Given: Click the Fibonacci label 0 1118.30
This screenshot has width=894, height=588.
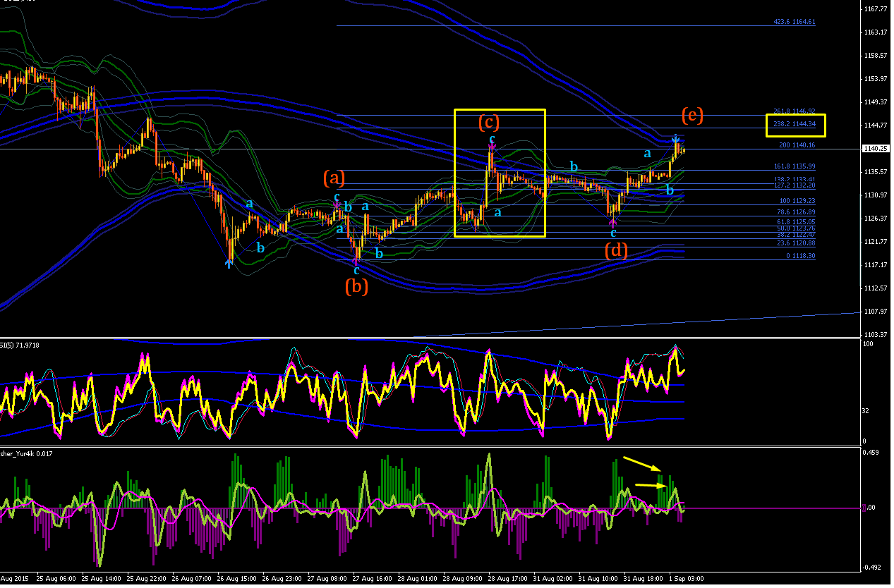Looking at the screenshot, I should 800,256.
